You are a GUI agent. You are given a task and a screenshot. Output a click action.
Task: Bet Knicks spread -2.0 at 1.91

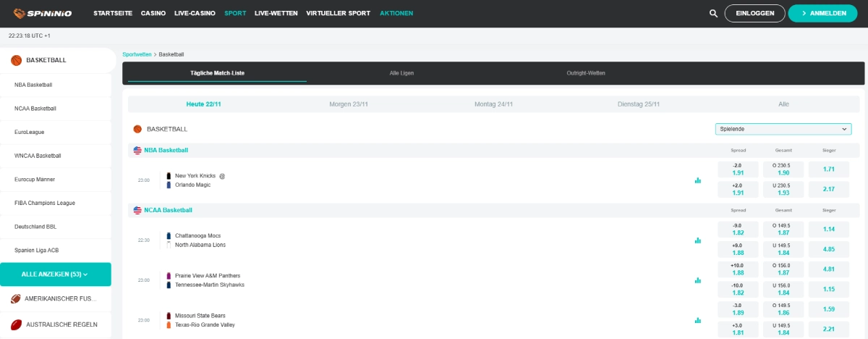[x=739, y=169]
